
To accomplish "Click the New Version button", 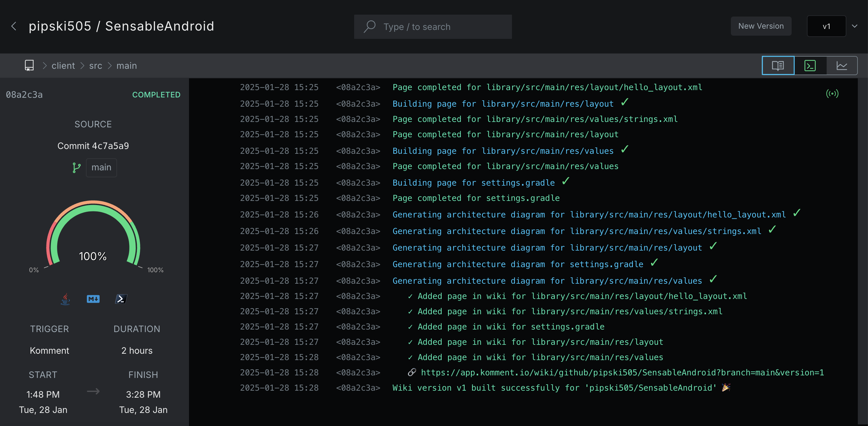I will click(x=761, y=26).
